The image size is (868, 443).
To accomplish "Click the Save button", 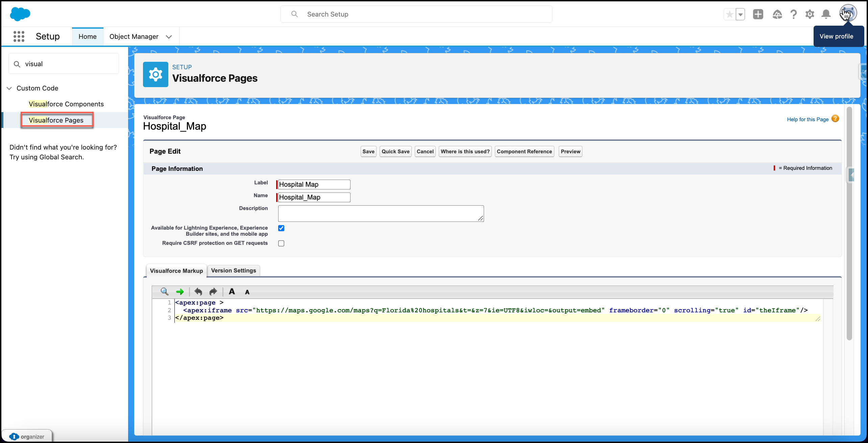I will coord(368,152).
